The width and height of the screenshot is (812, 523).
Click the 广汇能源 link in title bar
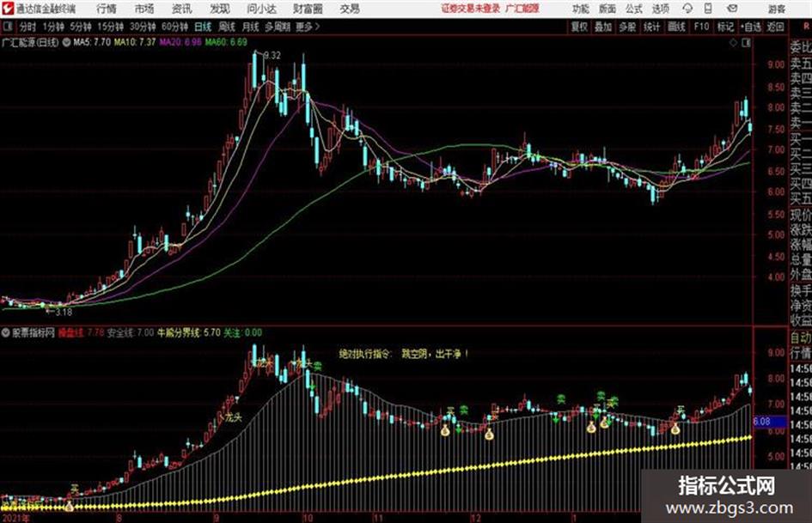click(x=522, y=9)
